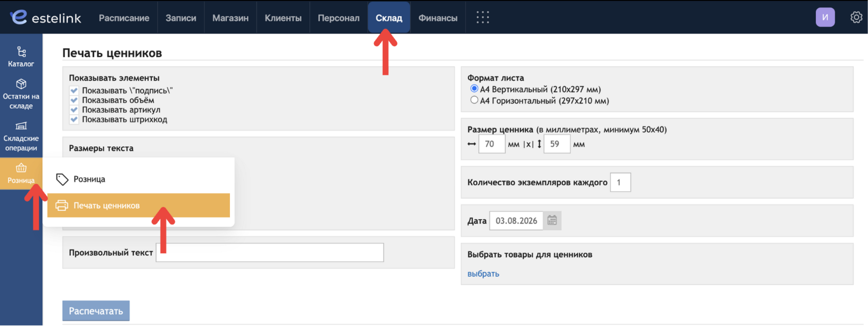Open the calendar icon next to date

tap(552, 221)
